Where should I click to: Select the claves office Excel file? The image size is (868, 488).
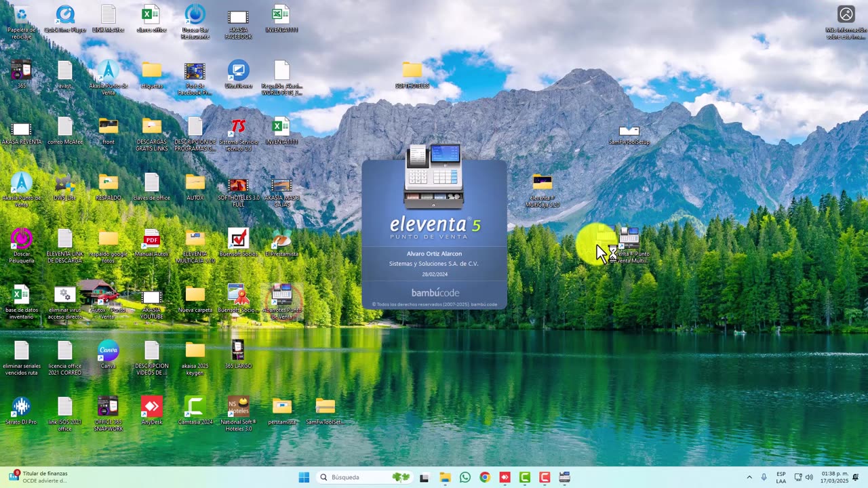tap(151, 19)
